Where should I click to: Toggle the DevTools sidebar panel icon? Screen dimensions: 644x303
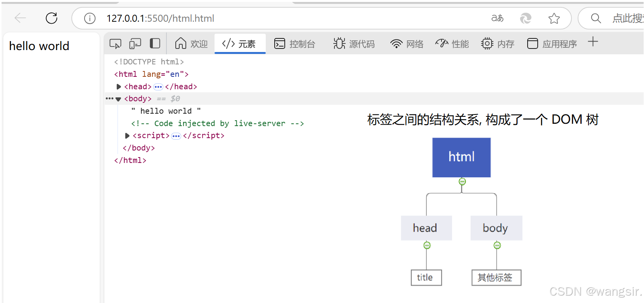coord(155,43)
